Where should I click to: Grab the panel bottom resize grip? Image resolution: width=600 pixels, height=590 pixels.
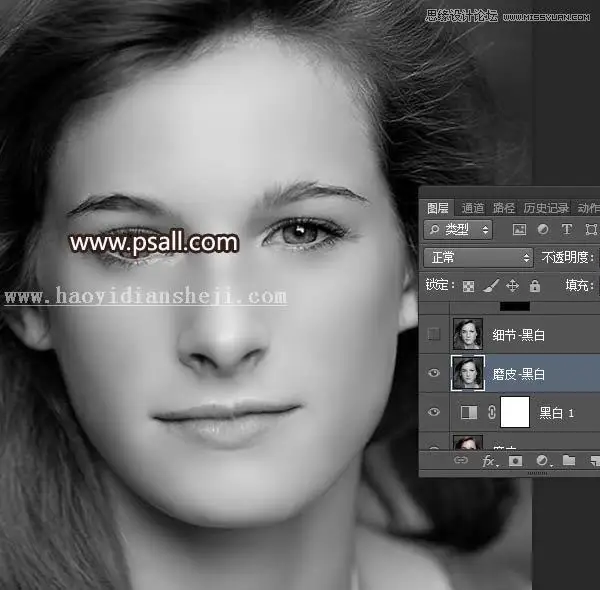click(x=537, y=473)
